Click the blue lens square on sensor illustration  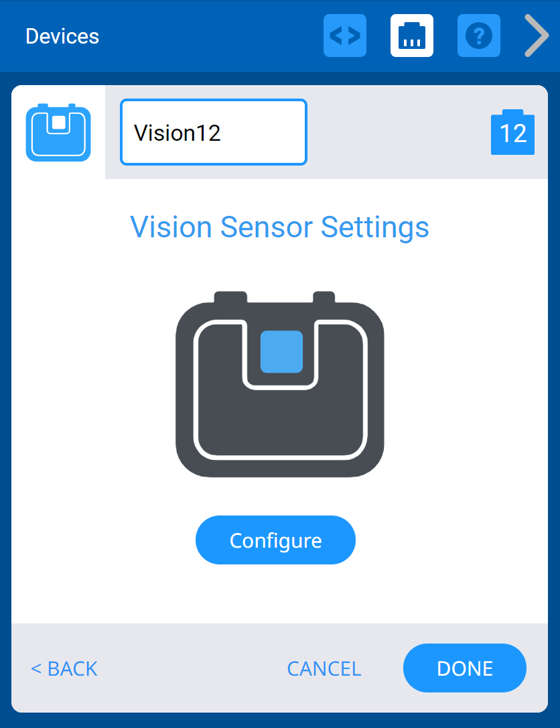[x=281, y=351]
